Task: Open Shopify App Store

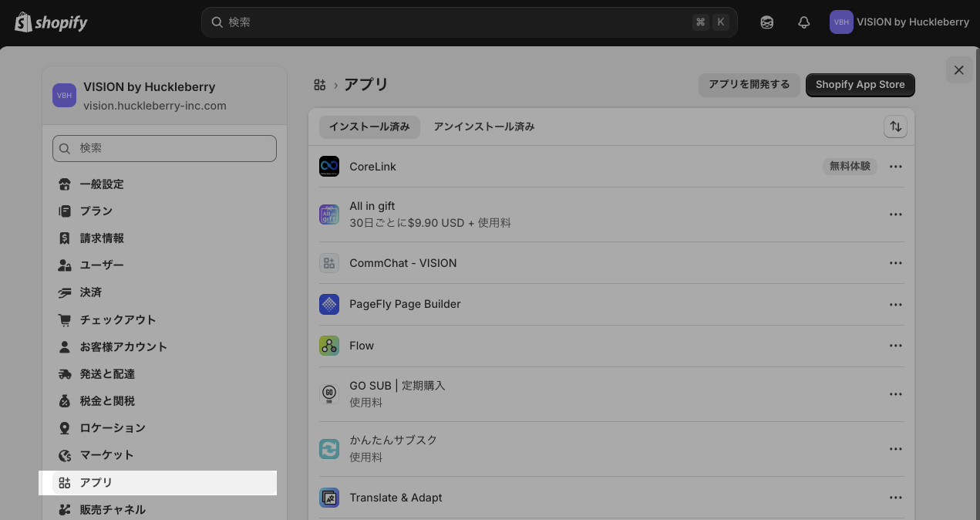Action: point(860,85)
